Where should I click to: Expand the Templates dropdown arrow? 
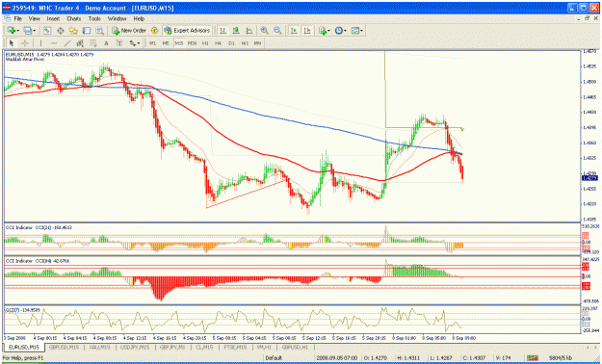[361, 31]
